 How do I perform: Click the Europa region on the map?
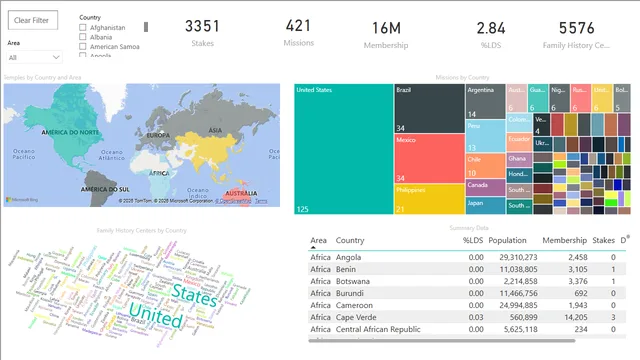tap(158, 135)
